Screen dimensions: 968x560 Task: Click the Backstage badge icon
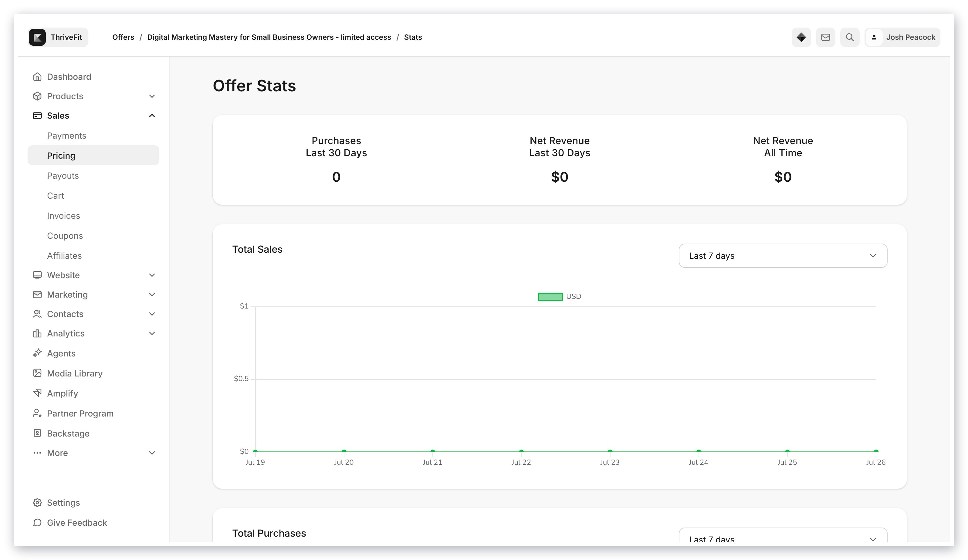tap(37, 433)
